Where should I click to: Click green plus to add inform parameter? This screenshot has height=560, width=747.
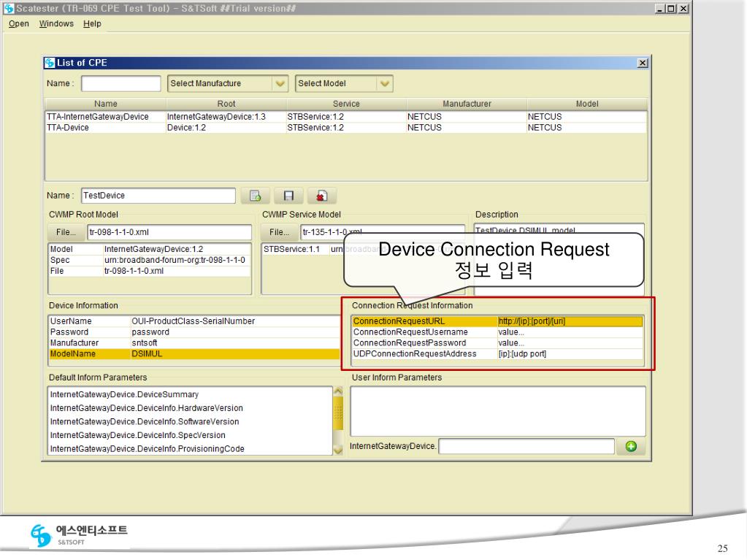tap(632, 446)
